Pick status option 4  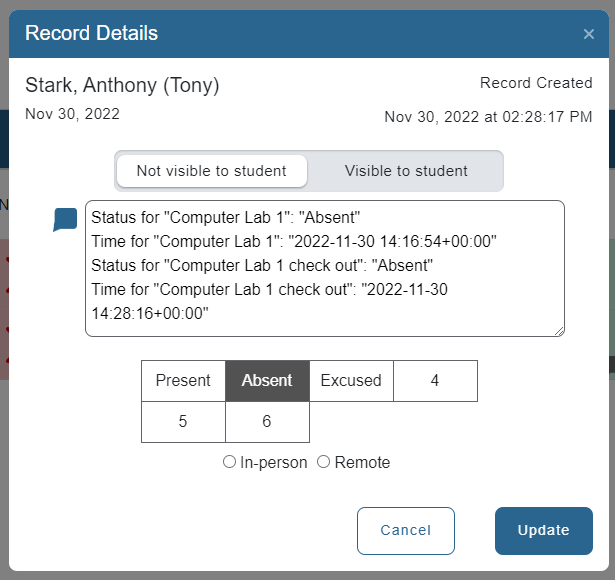(x=435, y=381)
